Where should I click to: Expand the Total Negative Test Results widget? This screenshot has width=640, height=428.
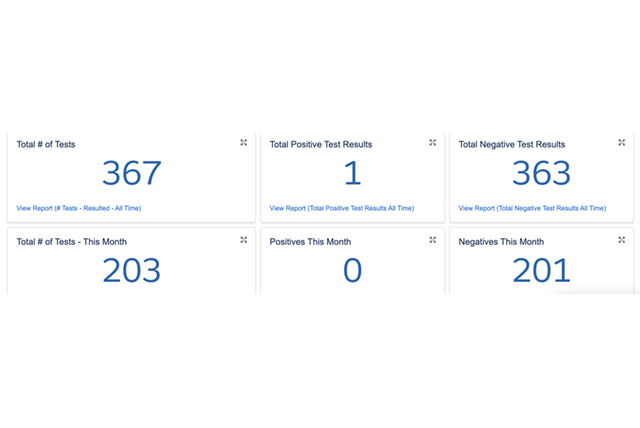pyautogui.click(x=621, y=143)
